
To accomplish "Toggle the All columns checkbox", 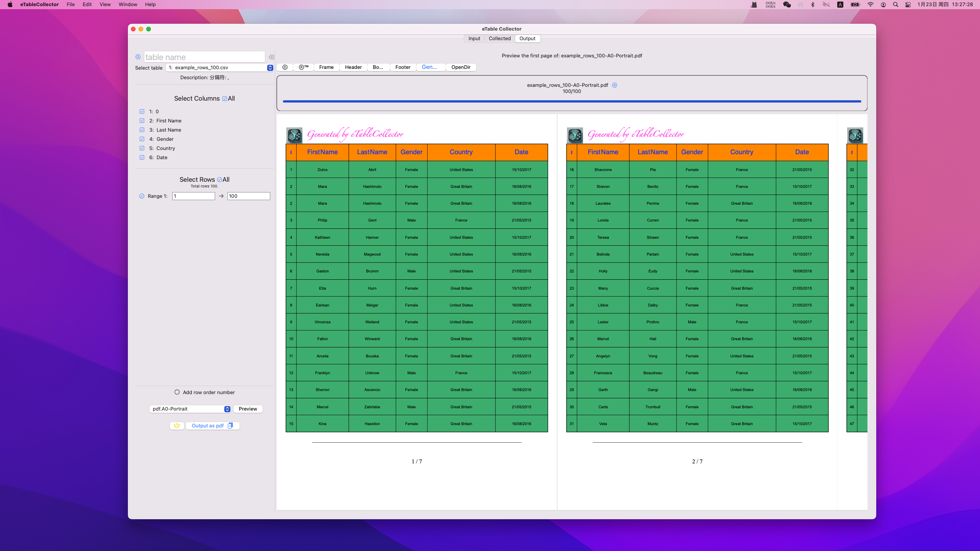I will click(225, 99).
